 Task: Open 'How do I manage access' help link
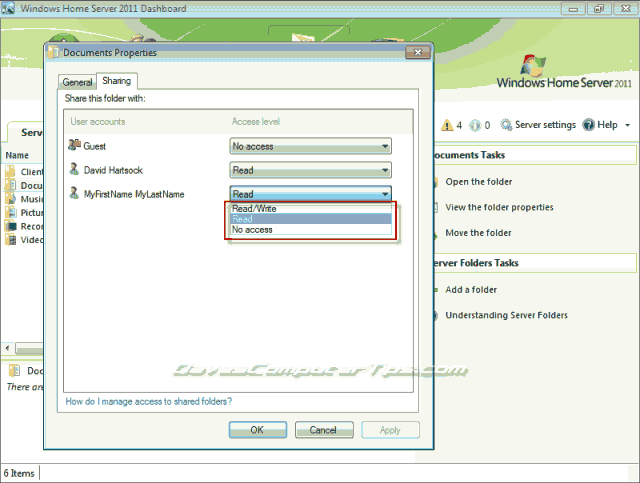tap(149, 401)
